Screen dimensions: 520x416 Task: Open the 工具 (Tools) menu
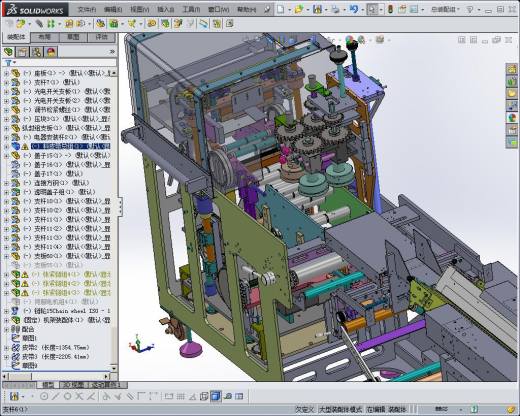click(x=191, y=10)
